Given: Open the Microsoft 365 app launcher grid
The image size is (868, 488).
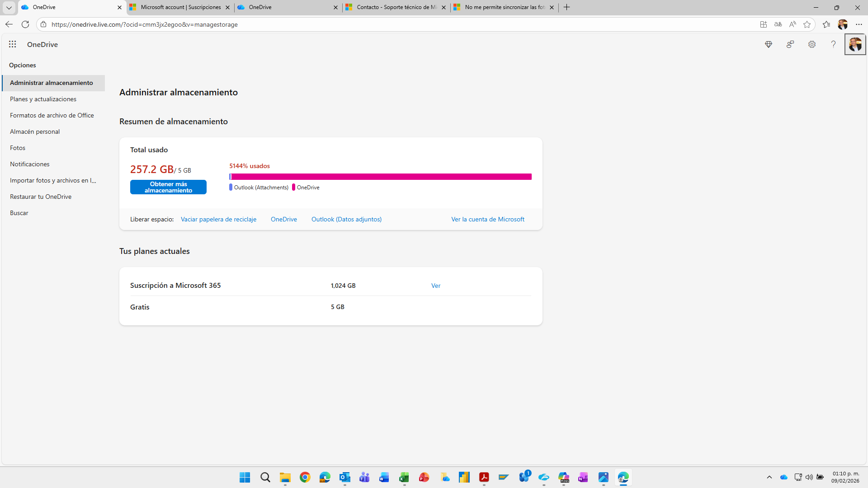Looking at the screenshot, I should 12,44.
